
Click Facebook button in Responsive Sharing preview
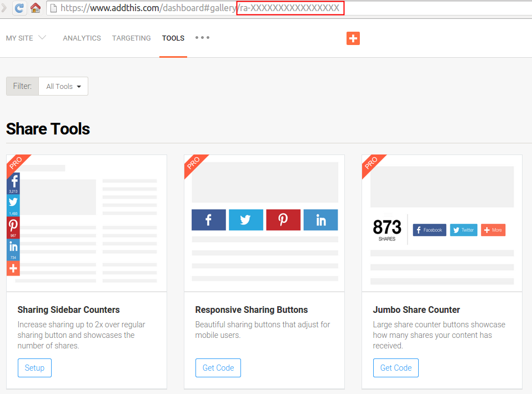pyautogui.click(x=209, y=220)
